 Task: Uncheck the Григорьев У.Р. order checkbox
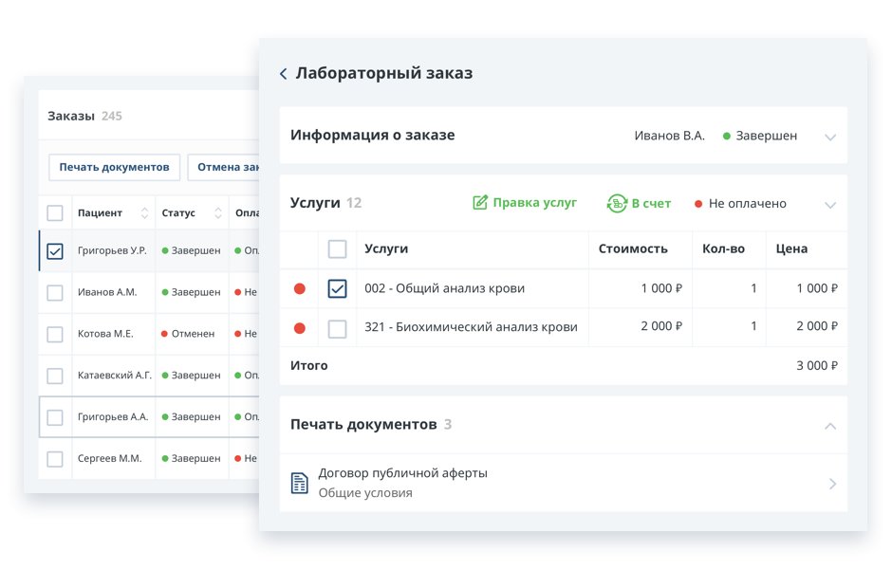coord(55,251)
